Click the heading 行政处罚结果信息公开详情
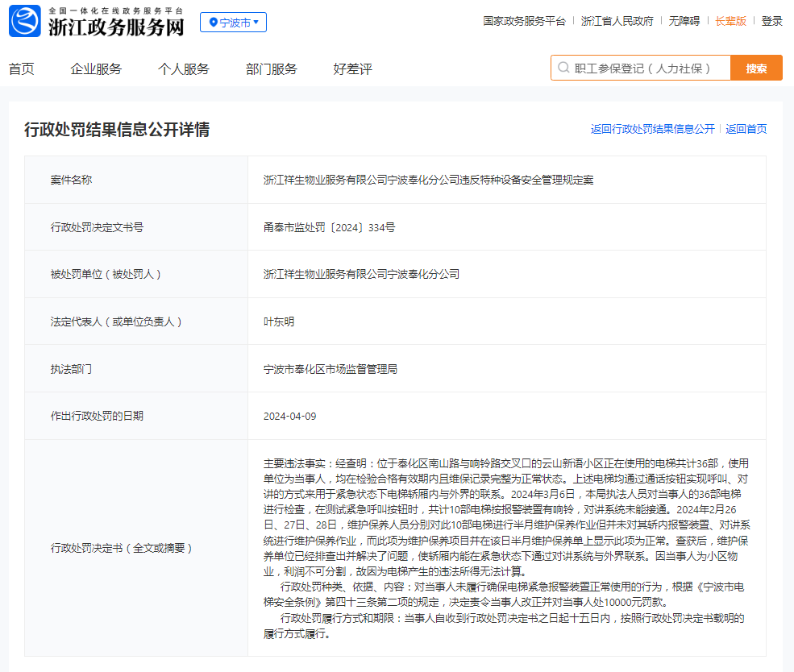The width and height of the screenshot is (794, 672). 117,130
